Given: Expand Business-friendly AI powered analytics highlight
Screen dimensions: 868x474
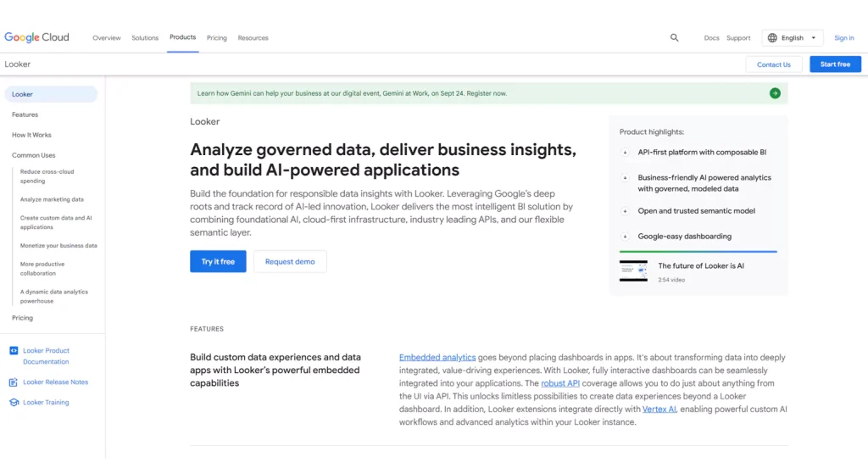Looking at the screenshot, I should [x=626, y=178].
